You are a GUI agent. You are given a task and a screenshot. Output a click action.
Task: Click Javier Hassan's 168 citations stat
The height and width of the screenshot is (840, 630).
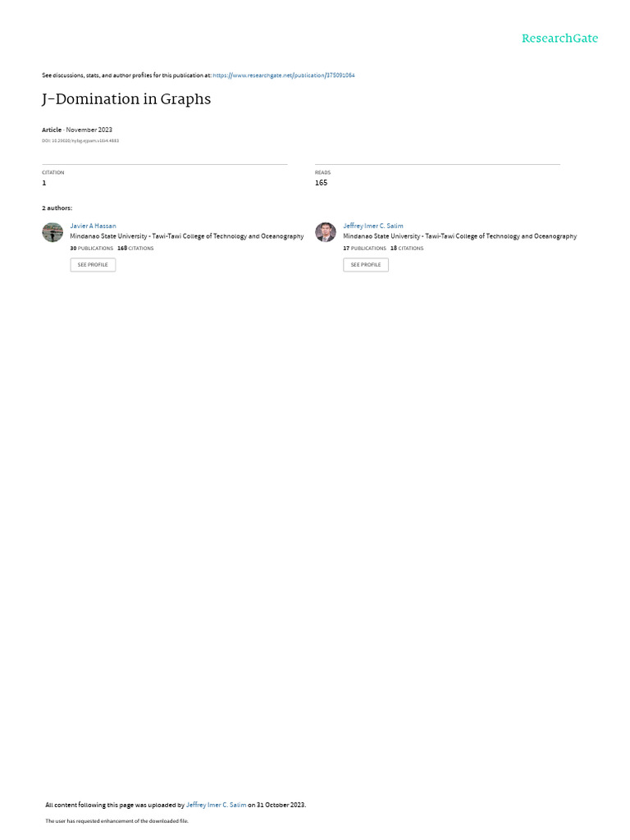tap(135, 249)
